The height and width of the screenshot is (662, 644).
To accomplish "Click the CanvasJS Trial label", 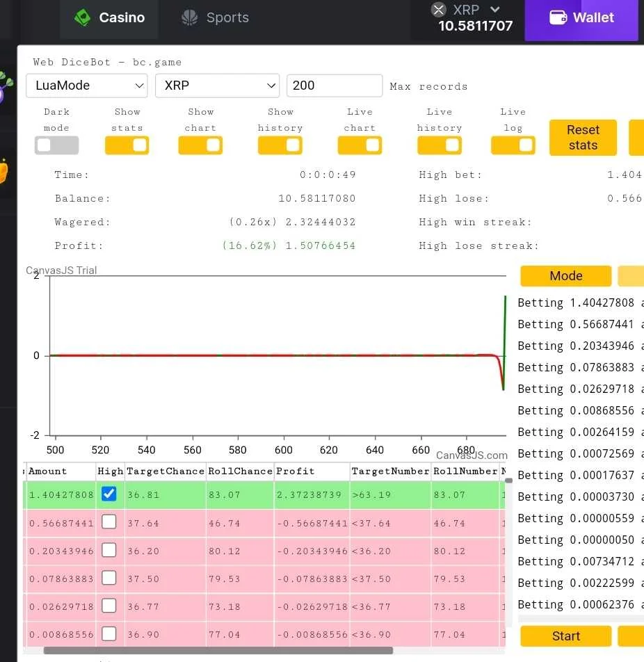I will 61,271.
